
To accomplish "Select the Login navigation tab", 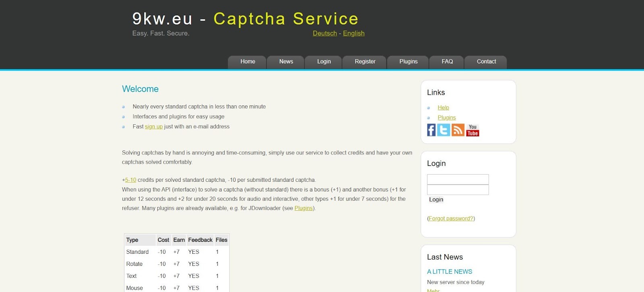I will pos(324,62).
